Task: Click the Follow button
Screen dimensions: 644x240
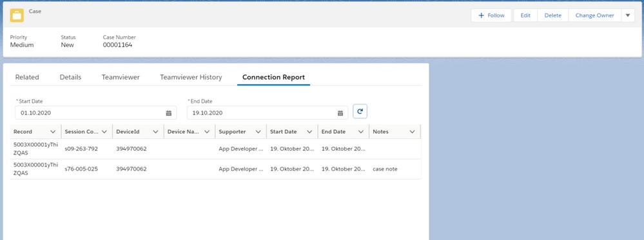Action: pos(491,15)
